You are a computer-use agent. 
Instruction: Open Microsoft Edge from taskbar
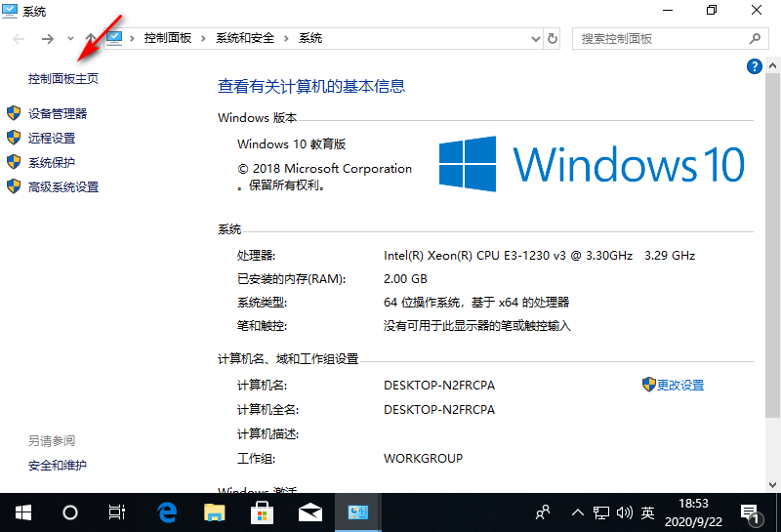coord(167,512)
